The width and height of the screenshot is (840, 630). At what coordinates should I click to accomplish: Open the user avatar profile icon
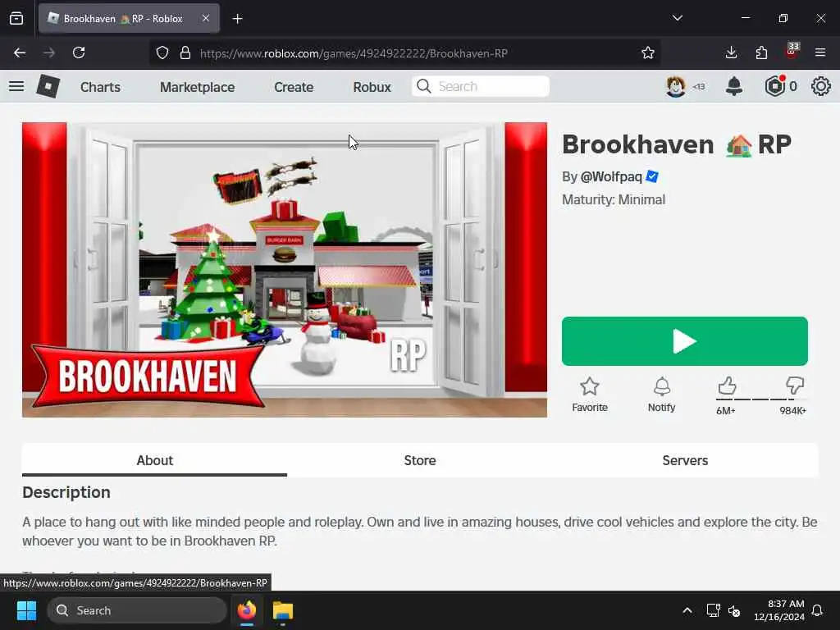click(x=676, y=86)
